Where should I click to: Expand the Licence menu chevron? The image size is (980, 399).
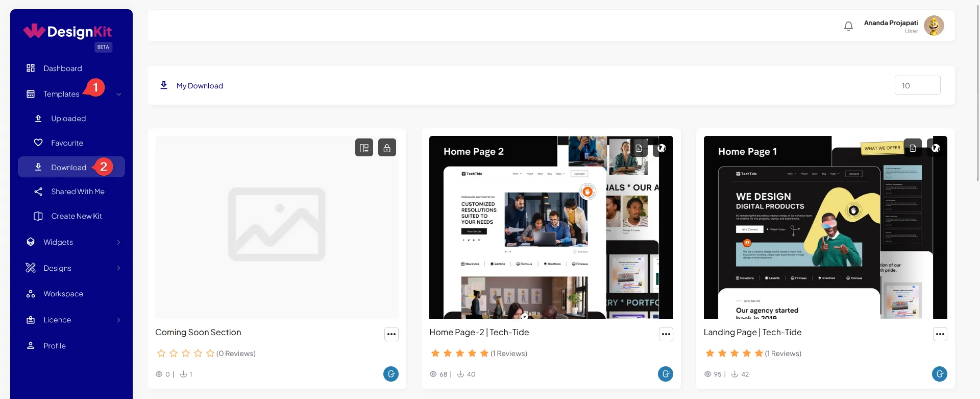pyautogui.click(x=118, y=320)
